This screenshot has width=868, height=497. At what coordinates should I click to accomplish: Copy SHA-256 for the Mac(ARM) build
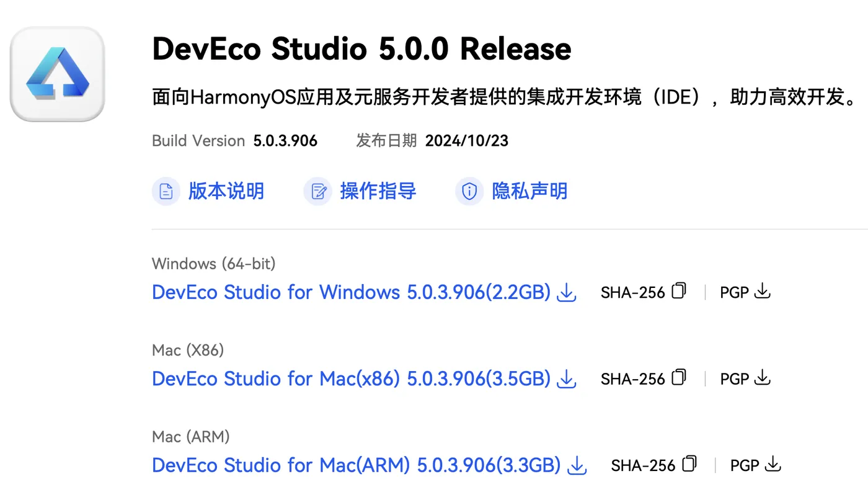coord(689,464)
